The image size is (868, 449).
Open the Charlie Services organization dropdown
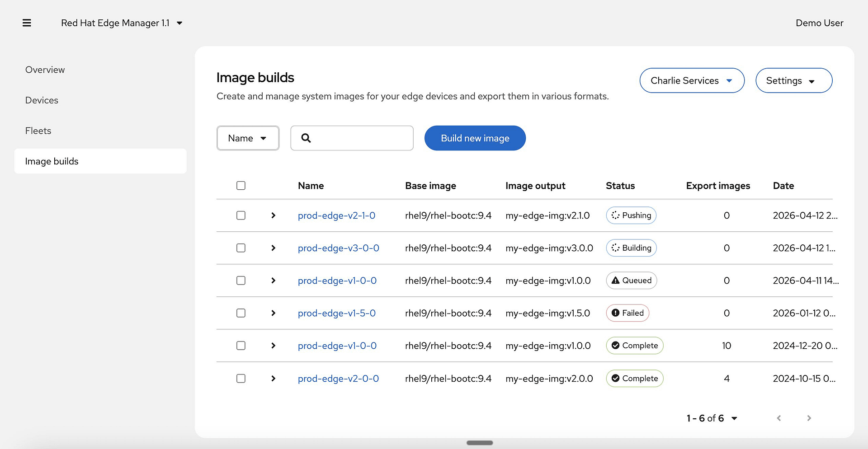[692, 80]
